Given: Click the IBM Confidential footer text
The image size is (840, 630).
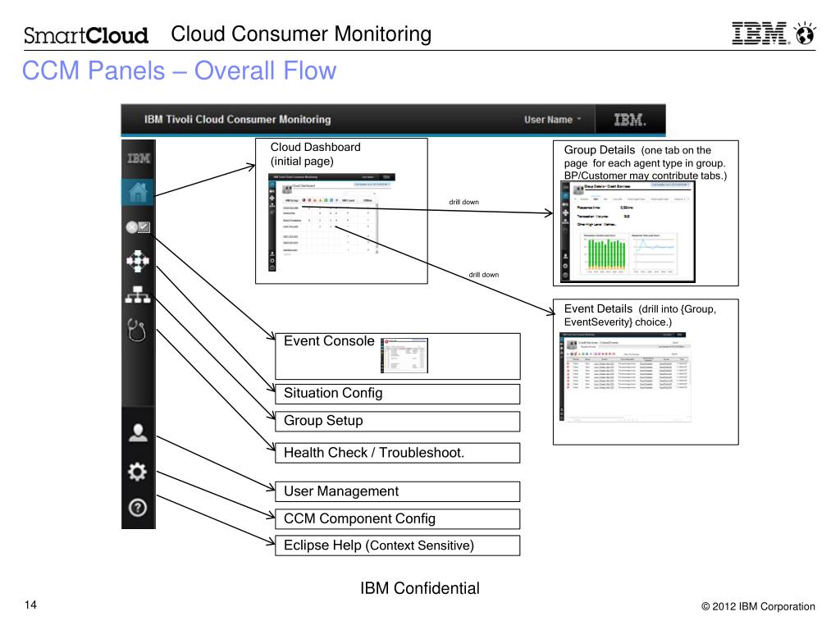Looking at the screenshot, I should point(419,588).
